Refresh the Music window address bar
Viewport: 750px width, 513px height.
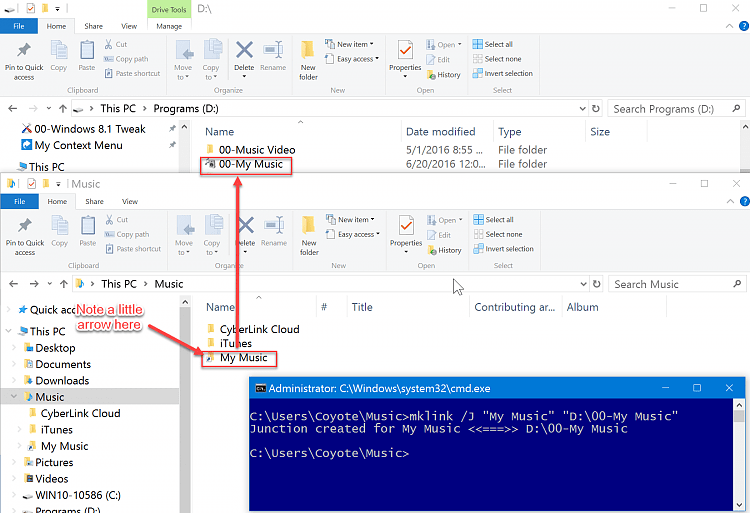click(596, 284)
